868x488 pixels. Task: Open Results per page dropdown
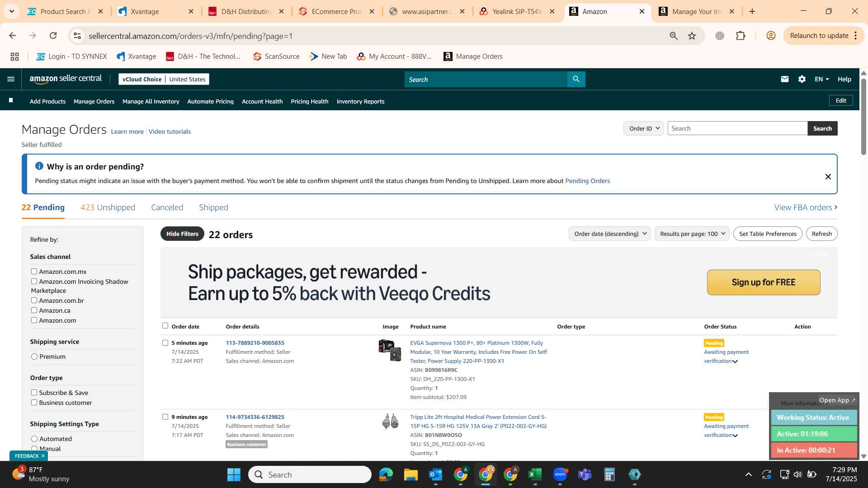(x=692, y=234)
